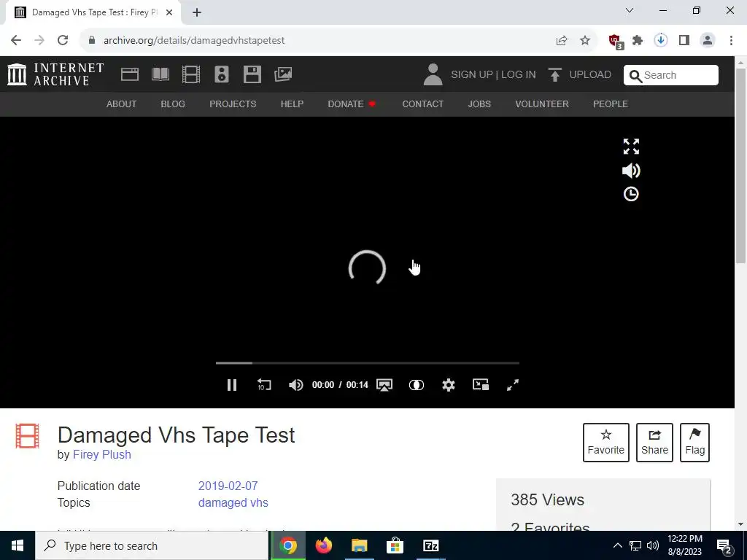Share this page from the address bar
747x560 pixels.
coord(562,41)
